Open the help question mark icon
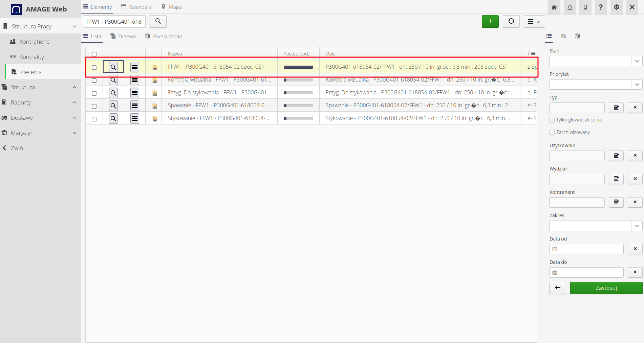644x343 pixels. tap(601, 7)
